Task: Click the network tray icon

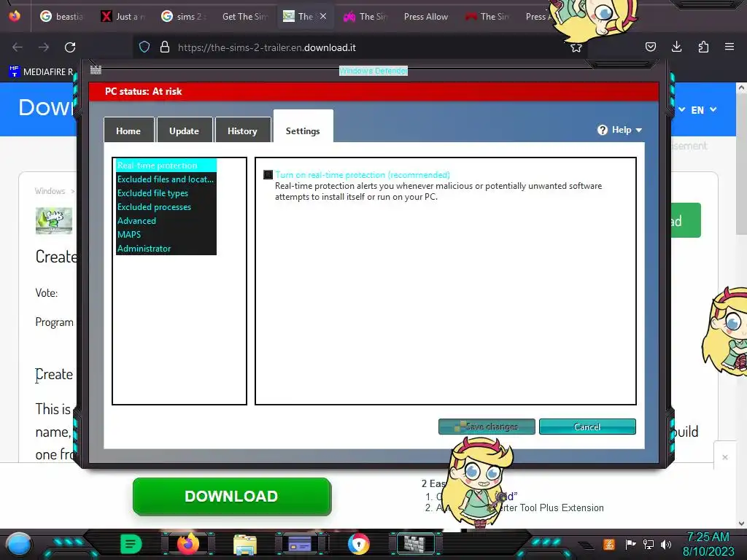Action: click(649, 544)
